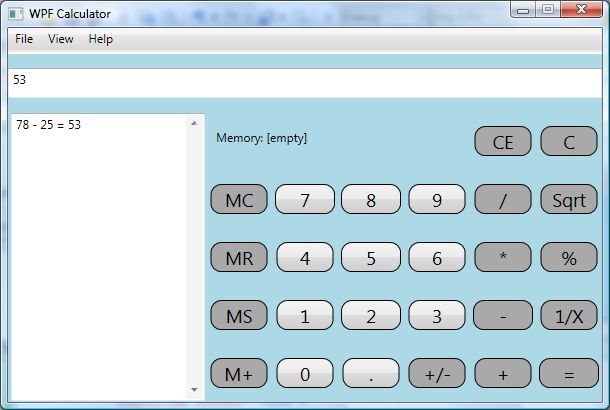
Task: Click the equals (=) button
Action: click(x=569, y=373)
